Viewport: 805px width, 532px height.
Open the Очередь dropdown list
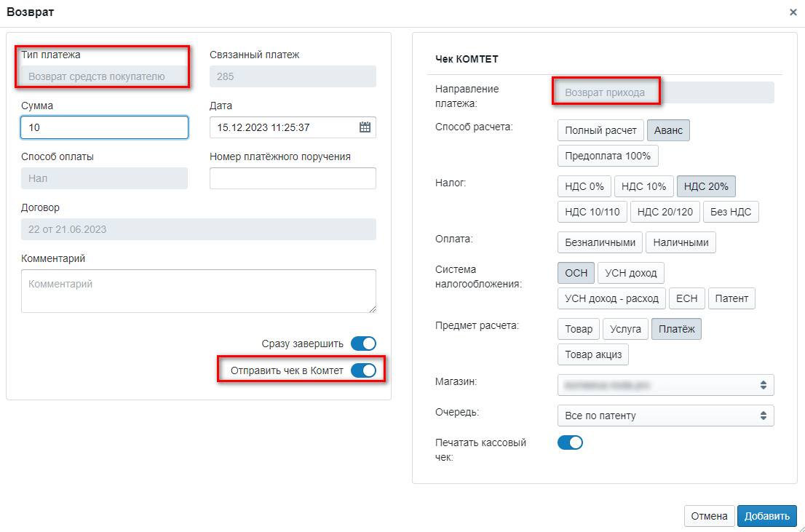tap(665, 416)
